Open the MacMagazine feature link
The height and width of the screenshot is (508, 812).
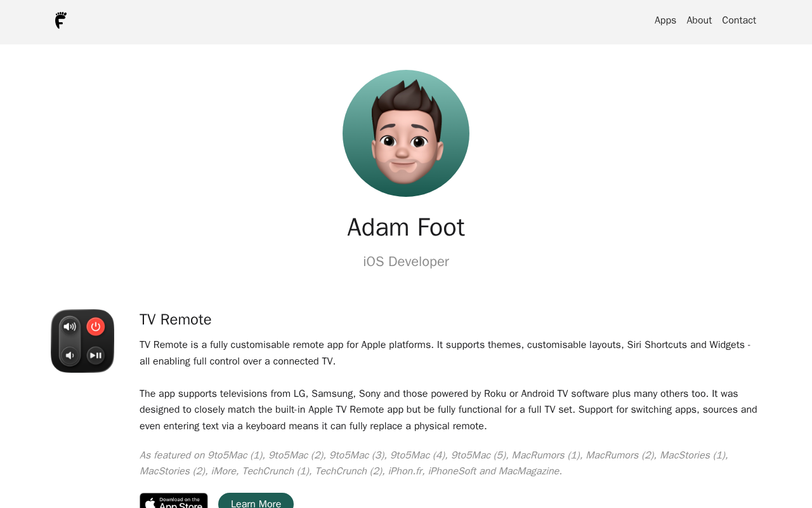click(529, 471)
